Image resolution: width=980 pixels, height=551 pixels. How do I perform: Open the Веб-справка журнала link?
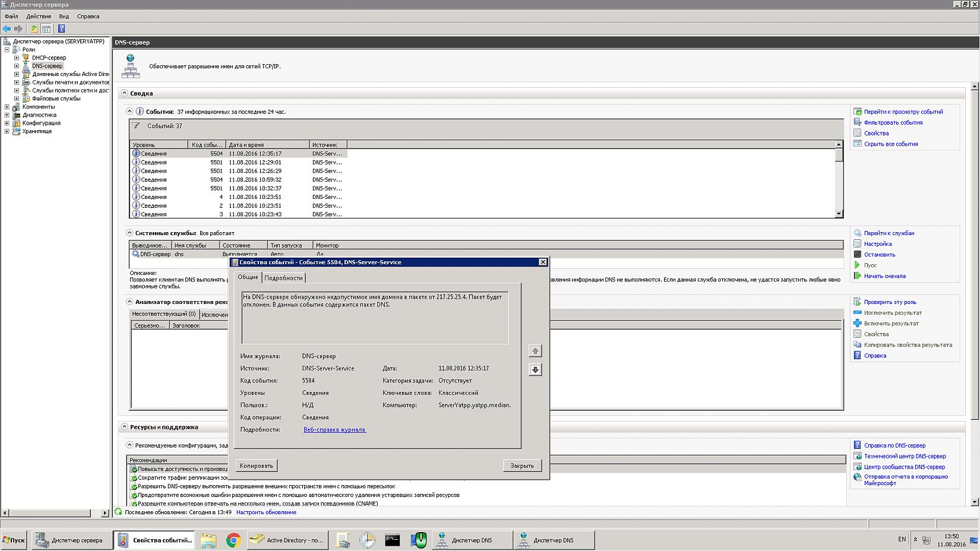pos(334,430)
